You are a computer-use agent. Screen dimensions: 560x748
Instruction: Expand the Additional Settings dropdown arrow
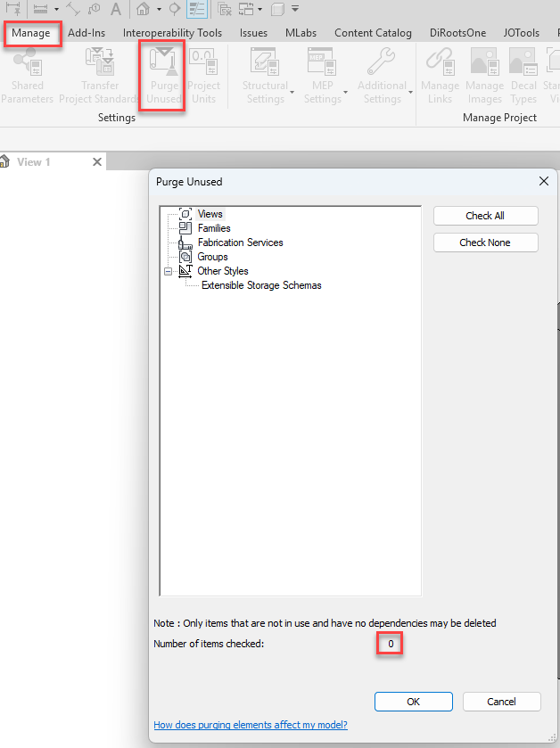(x=410, y=93)
